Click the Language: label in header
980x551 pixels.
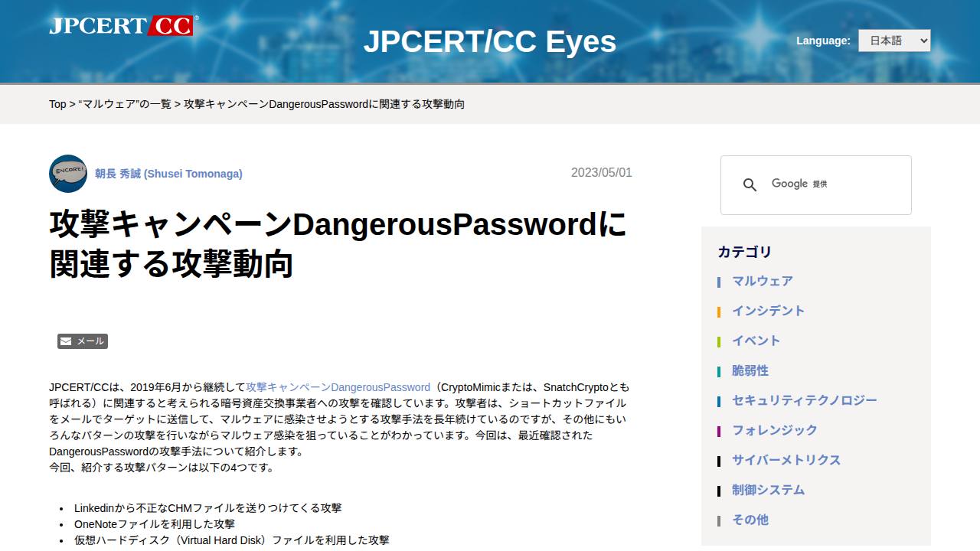tap(823, 41)
